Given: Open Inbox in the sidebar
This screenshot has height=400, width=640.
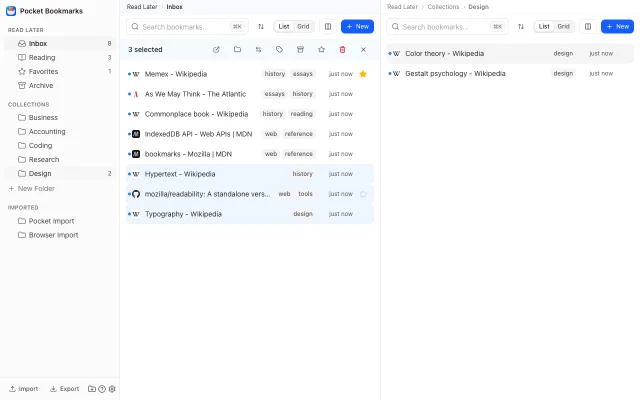Looking at the screenshot, I should tap(60, 43).
